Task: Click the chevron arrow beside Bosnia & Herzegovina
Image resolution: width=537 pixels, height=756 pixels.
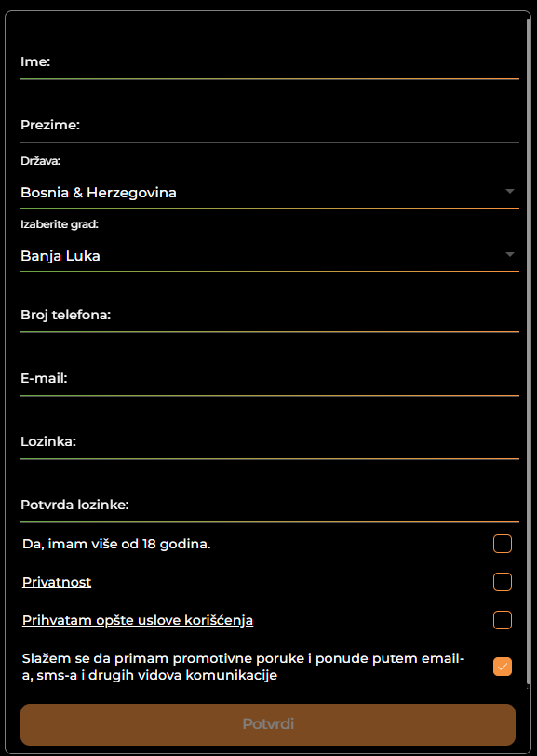Action: click(510, 191)
